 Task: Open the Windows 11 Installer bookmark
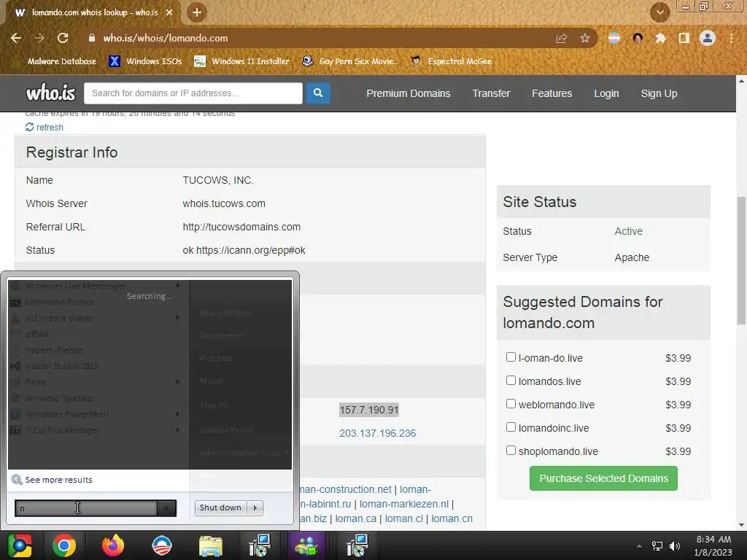click(242, 61)
